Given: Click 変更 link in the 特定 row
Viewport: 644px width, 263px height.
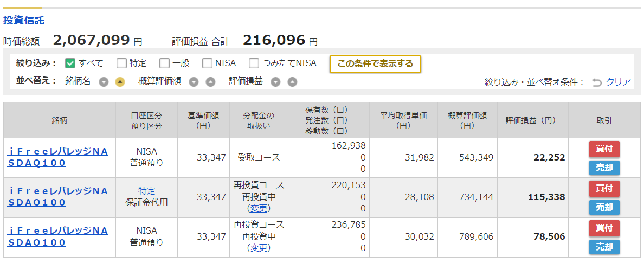Looking at the screenshot, I should click(x=259, y=208).
